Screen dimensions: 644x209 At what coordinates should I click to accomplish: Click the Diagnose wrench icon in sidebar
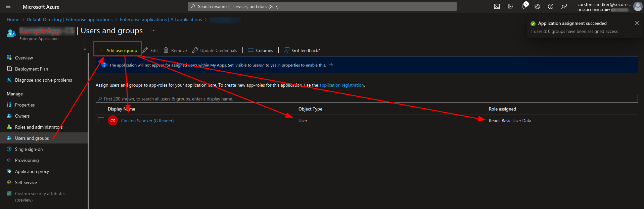pos(9,80)
